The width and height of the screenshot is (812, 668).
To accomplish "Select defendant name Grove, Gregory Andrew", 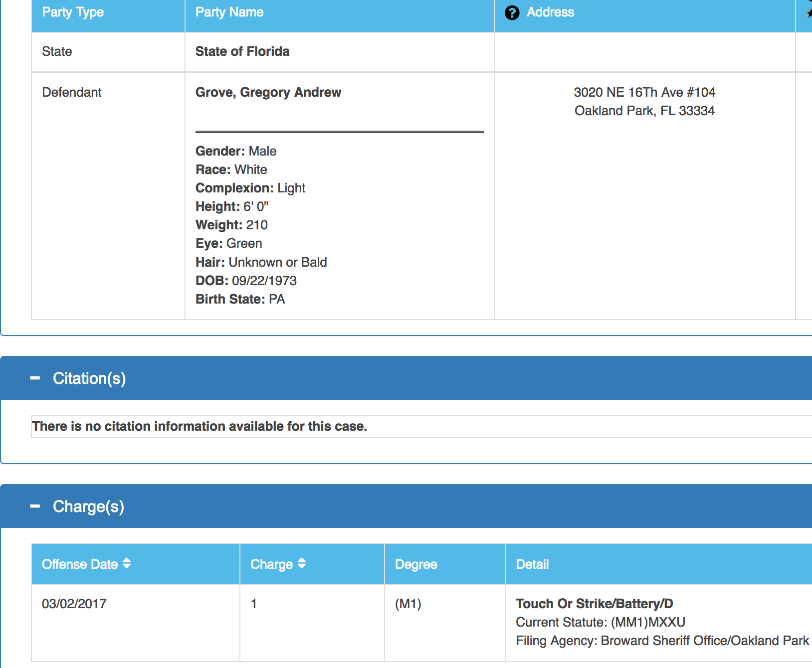I will click(x=268, y=92).
